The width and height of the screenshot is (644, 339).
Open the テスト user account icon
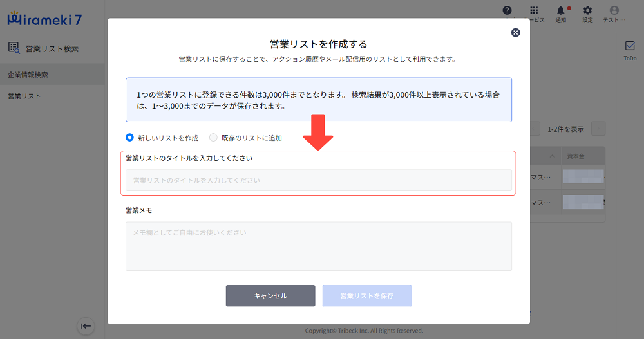(x=614, y=10)
